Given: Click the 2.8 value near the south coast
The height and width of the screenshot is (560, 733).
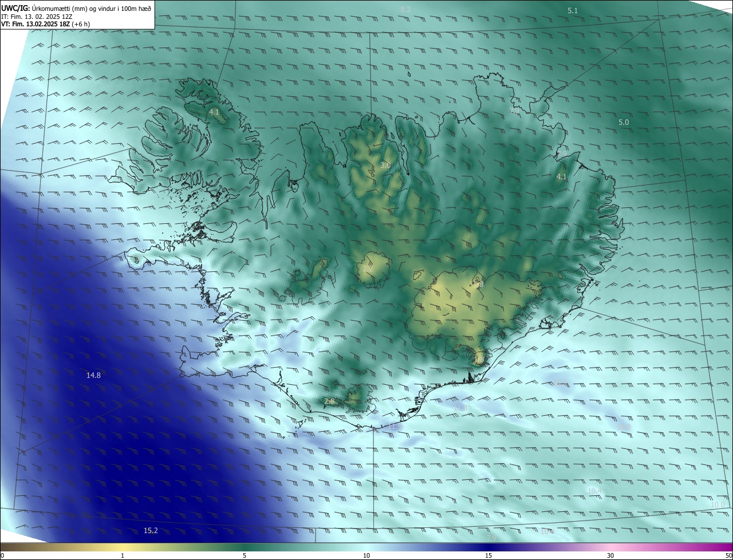Looking at the screenshot, I should pyautogui.click(x=329, y=401).
